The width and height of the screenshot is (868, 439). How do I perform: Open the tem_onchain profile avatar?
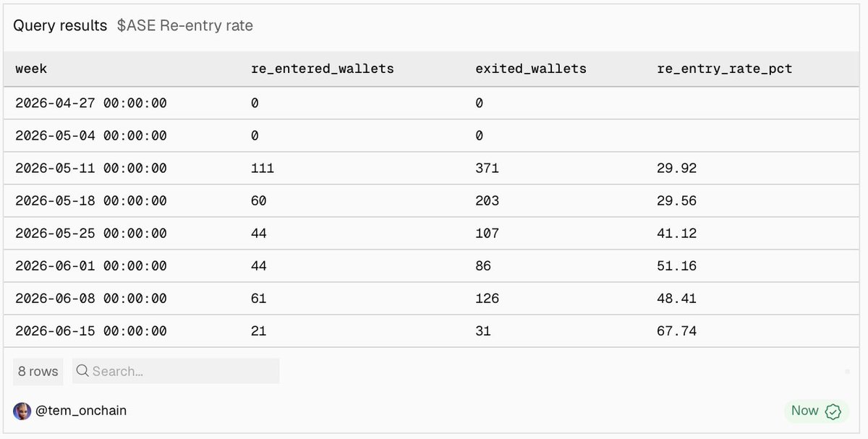(22, 411)
